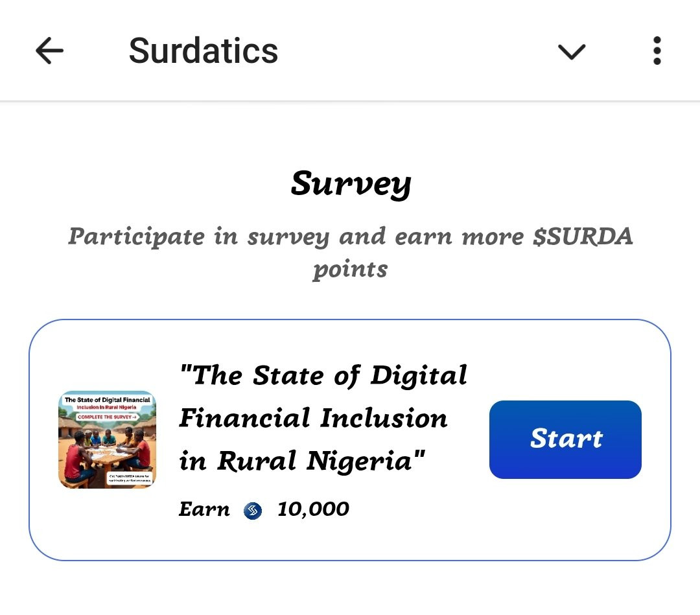Tap the Complete The Survey banner in thumbnail
Viewport: 700px width, 615px height.
107,417
